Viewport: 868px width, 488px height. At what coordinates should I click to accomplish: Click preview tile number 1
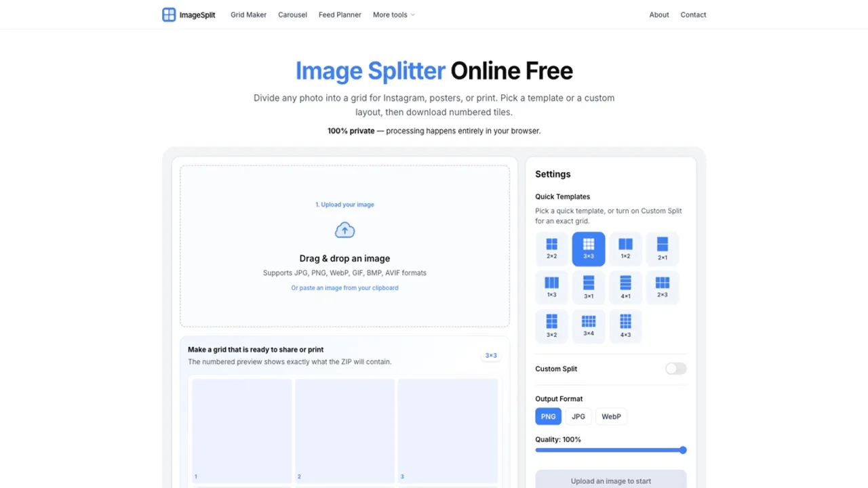click(x=242, y=430)
